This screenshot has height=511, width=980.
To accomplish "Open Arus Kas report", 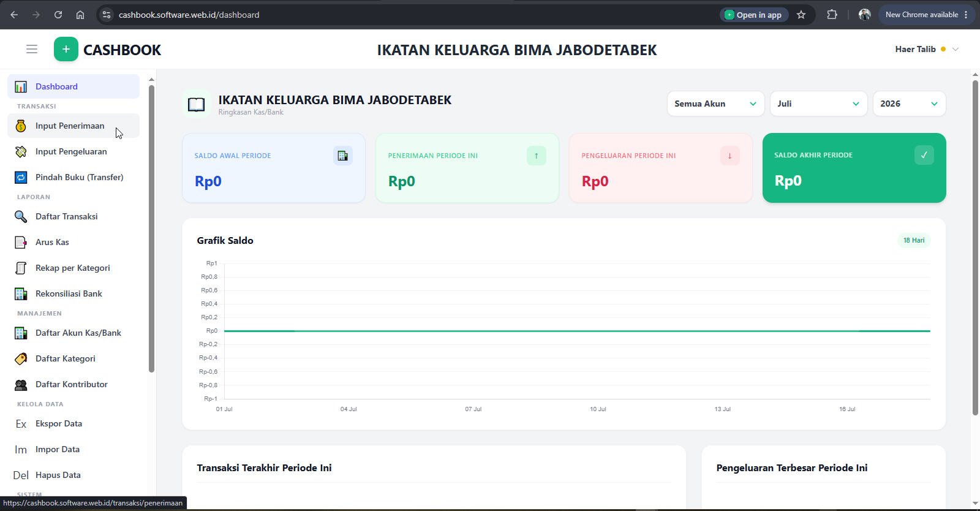I will (73, 242).
